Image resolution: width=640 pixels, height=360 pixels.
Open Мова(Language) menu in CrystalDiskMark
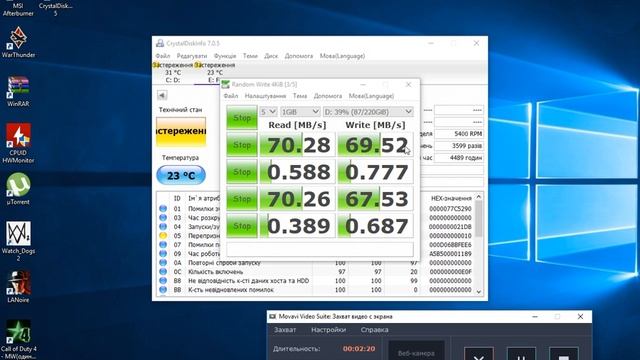371,96
